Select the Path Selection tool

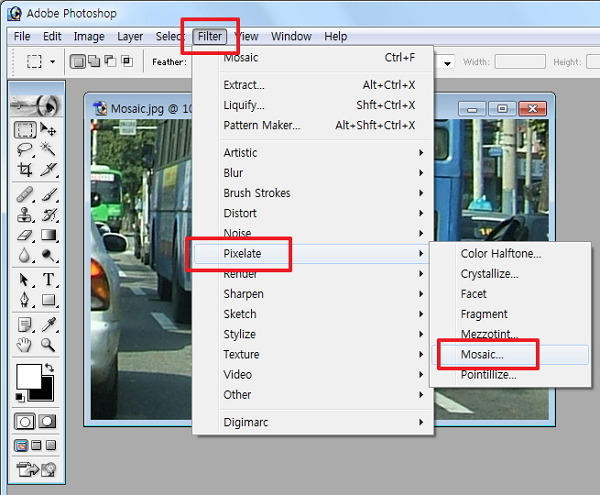pos(25,280)
